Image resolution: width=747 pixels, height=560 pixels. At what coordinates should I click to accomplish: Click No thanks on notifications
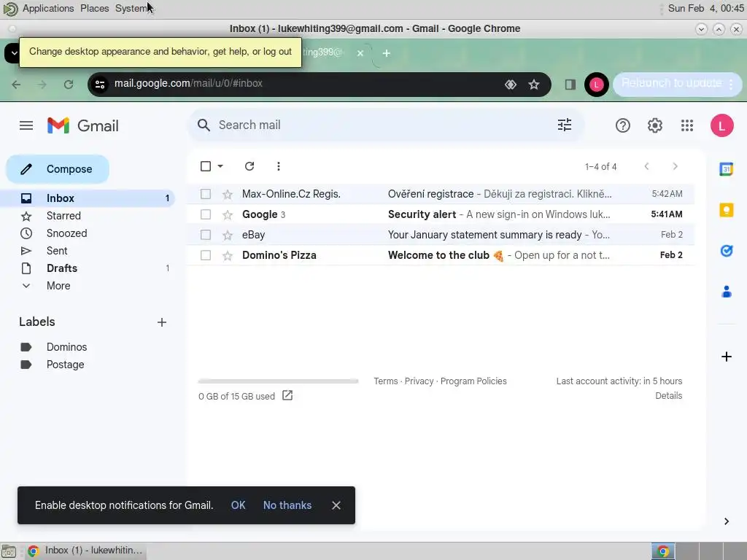coord(287,505)
